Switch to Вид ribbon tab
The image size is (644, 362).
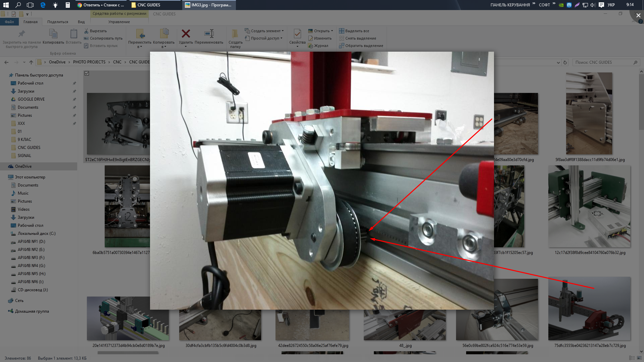click(81, 22)
